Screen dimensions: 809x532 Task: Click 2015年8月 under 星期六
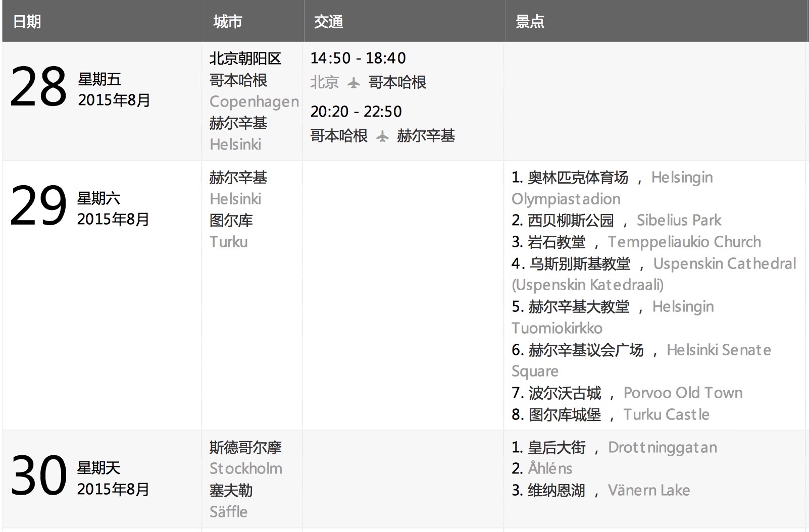click(114, 219)
